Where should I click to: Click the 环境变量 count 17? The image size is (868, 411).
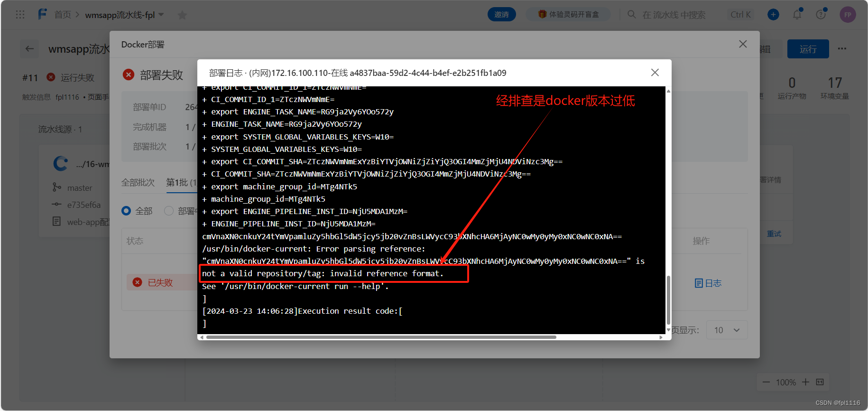pyautogui.click(x=835, y=83)
